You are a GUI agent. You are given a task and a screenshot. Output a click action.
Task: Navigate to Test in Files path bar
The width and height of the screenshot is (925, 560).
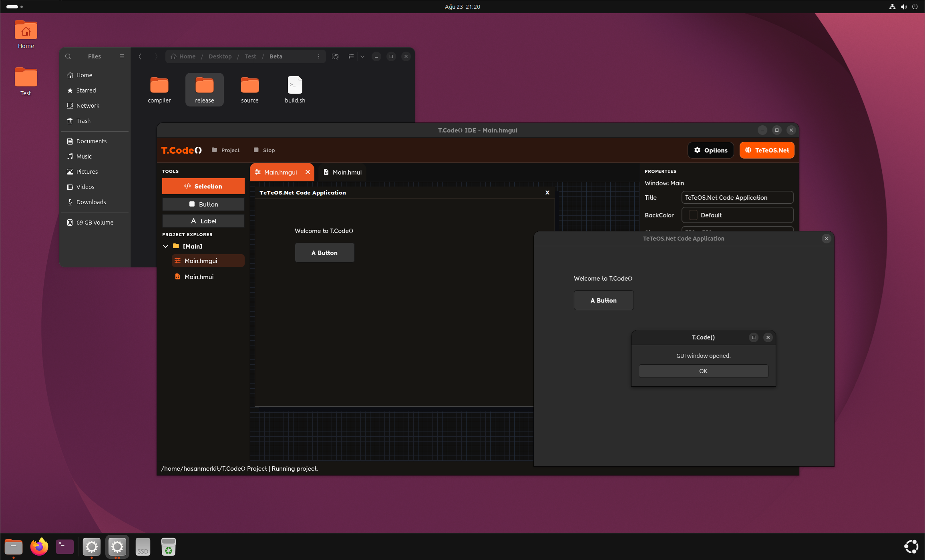click(250, 56)
